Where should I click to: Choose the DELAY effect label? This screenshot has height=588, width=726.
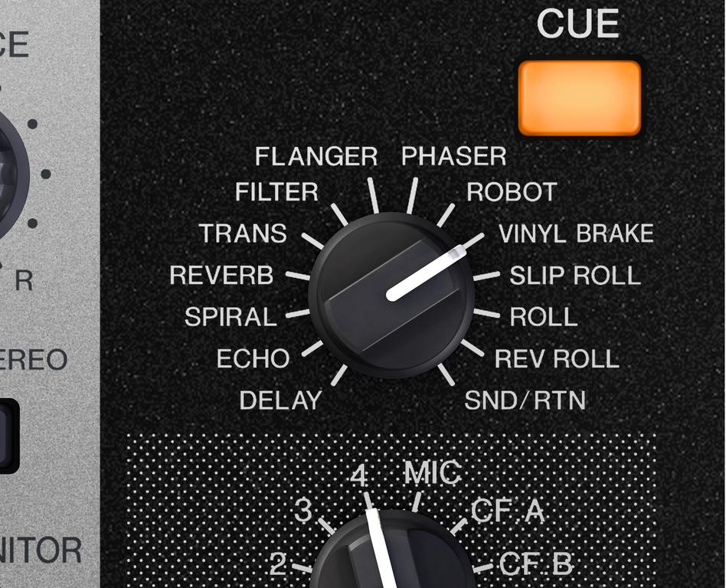[280, 400]
